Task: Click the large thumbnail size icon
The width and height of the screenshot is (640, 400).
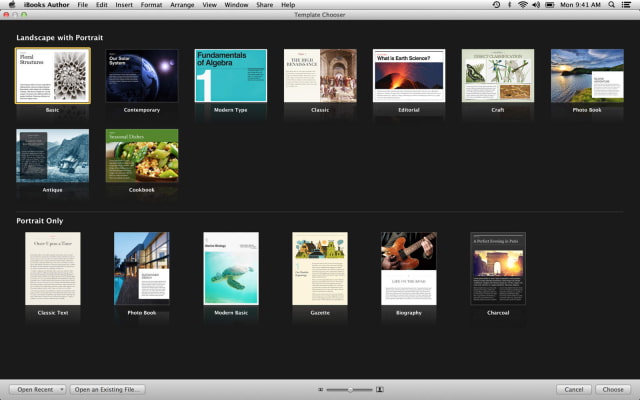Action: (x=379, y=389)
